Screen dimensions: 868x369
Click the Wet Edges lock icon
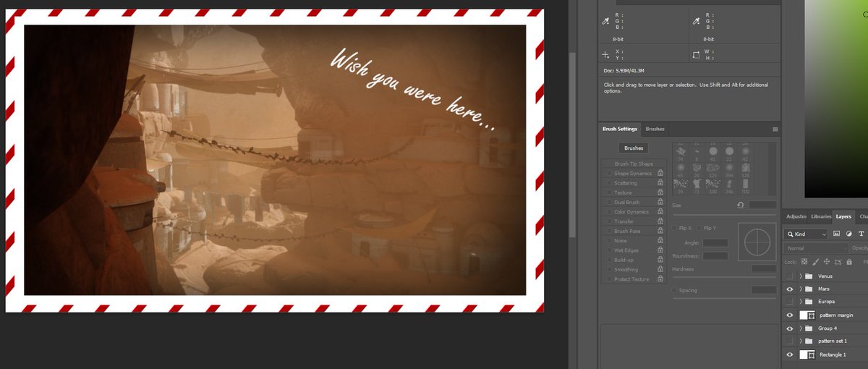point(660,250)
